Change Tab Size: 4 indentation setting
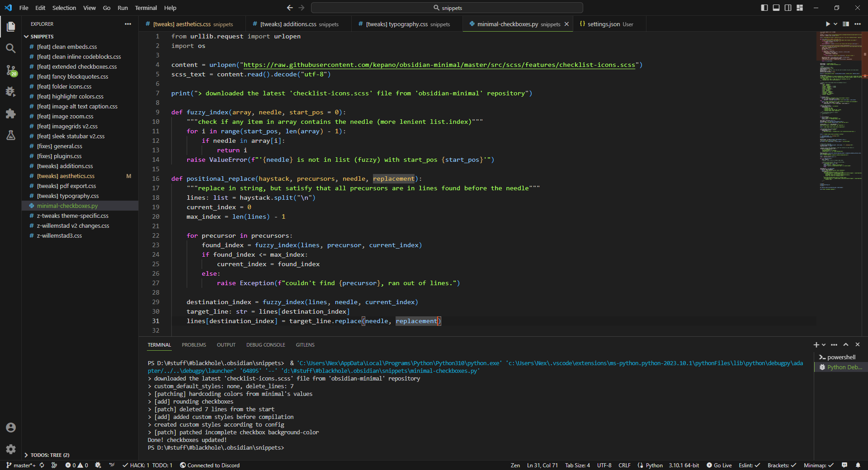Screen dimensions: 868x470 (x=577, y=465)
